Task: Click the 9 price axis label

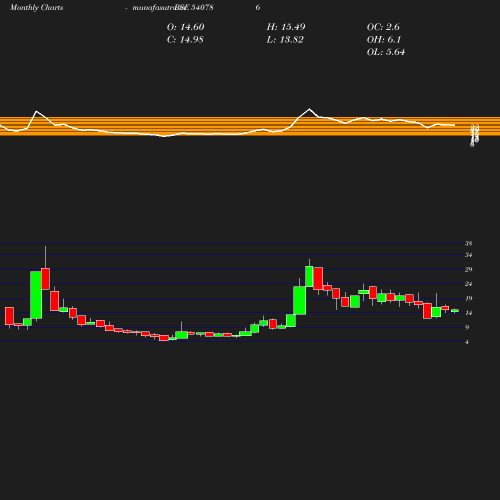Action: click(467, 327)
